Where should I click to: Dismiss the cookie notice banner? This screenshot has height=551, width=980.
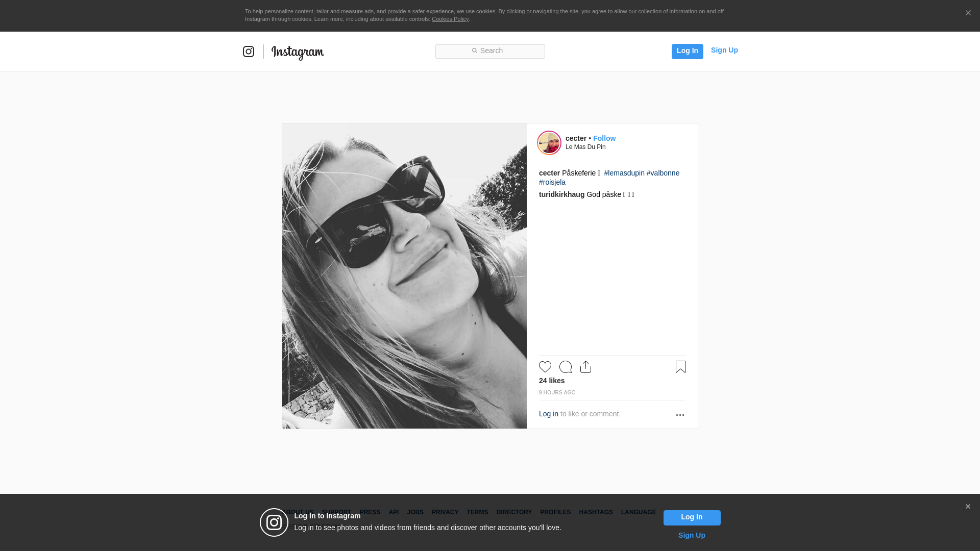click(x=968, y=13)
